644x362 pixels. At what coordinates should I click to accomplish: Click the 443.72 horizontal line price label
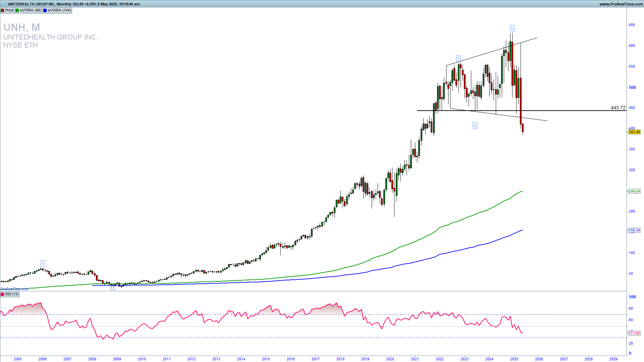[x=618, y=108]
